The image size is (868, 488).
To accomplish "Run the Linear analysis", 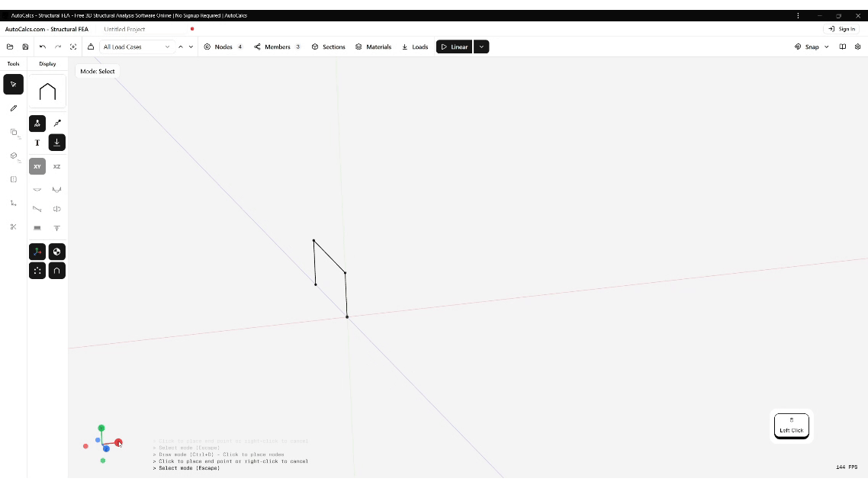I will click(454, 47).
